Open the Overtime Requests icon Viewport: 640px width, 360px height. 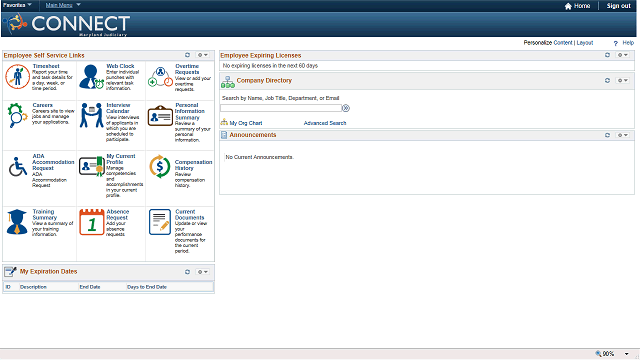(x=160, y=77)
